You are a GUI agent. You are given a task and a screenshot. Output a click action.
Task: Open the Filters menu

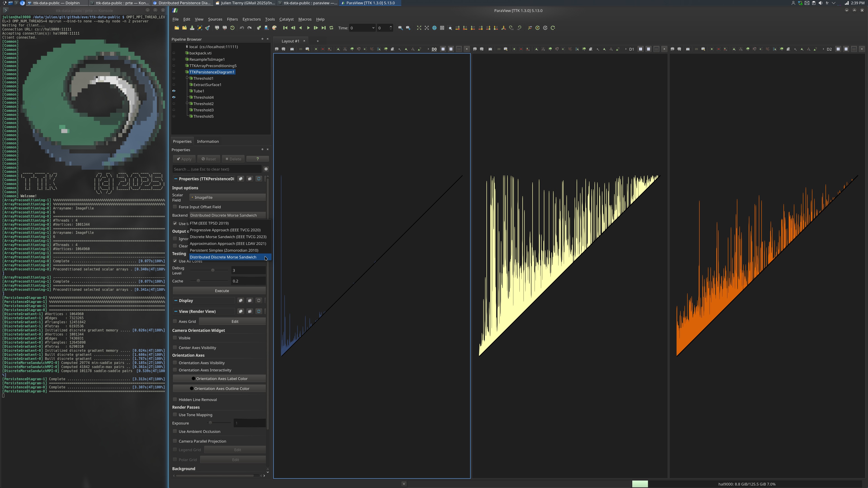click(232, 19)
